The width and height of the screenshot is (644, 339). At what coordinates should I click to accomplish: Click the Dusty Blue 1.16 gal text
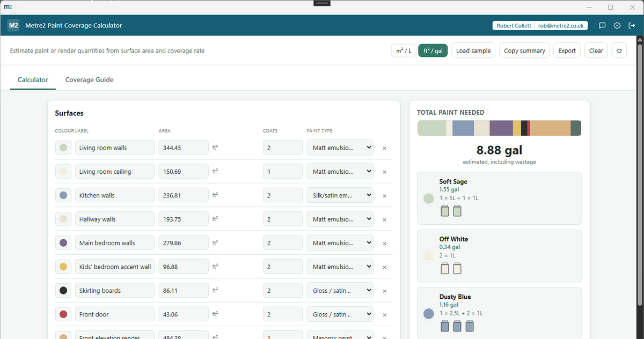449,305
